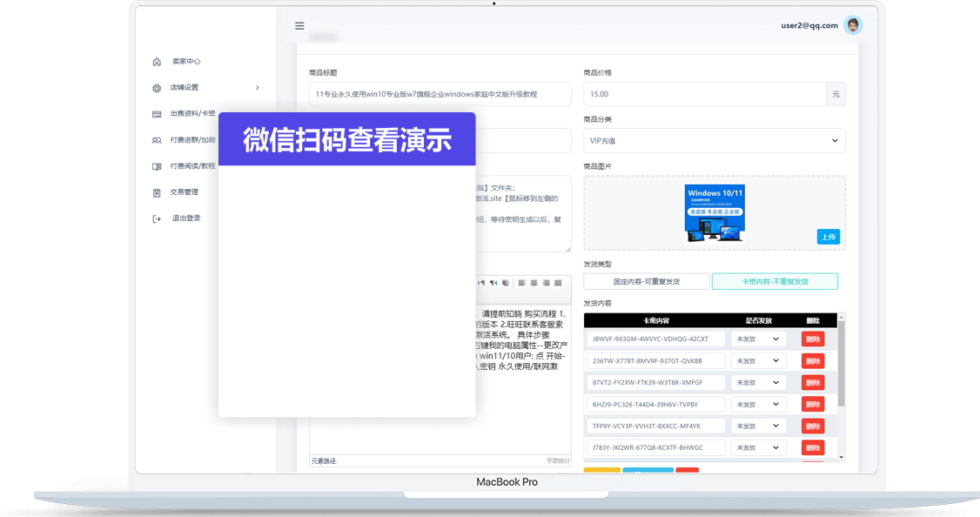The height and width of the screenshot is (517, 980).
Task: Click the book icon beside 付费阅读/教程
Action: pyautogui.click(x=157, y=166)
